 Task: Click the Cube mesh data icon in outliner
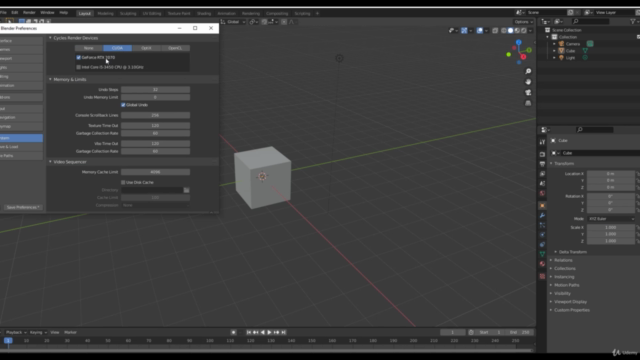click(x=585, y=51)
